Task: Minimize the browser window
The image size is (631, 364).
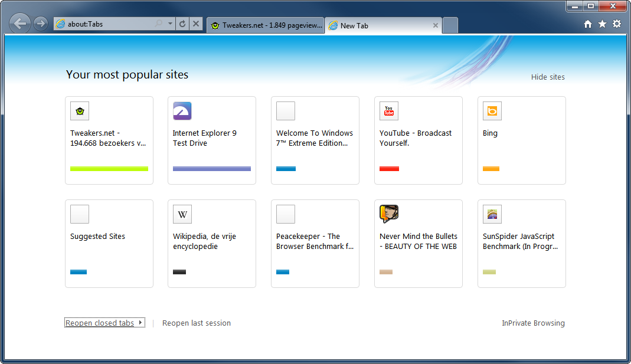Action: click(x=575, y=6)
